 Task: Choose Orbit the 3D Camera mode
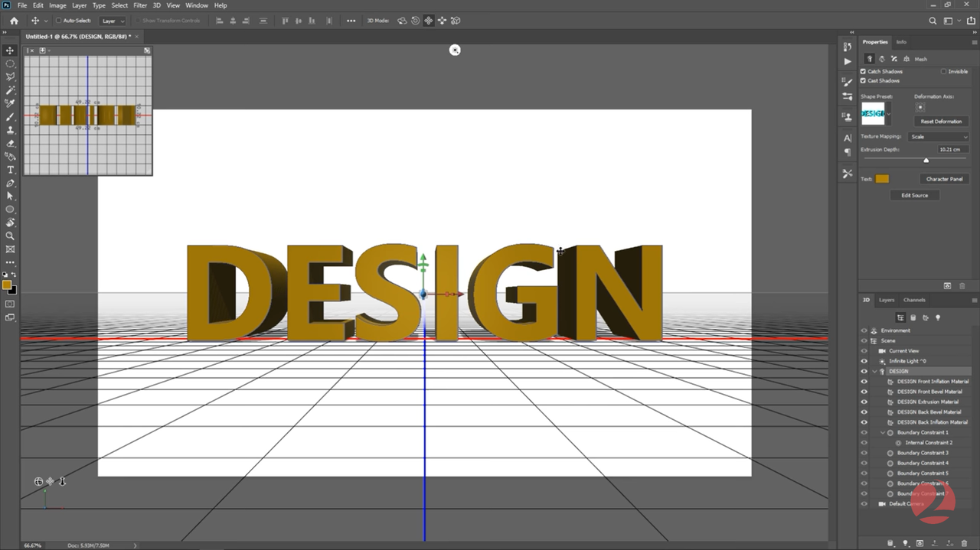coord(402,21)
